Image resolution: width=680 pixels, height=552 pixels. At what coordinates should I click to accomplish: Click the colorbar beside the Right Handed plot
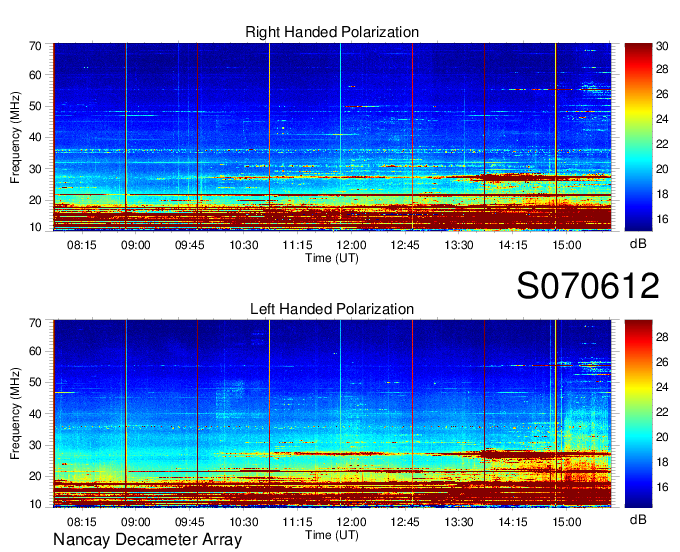tap(638, 137)
